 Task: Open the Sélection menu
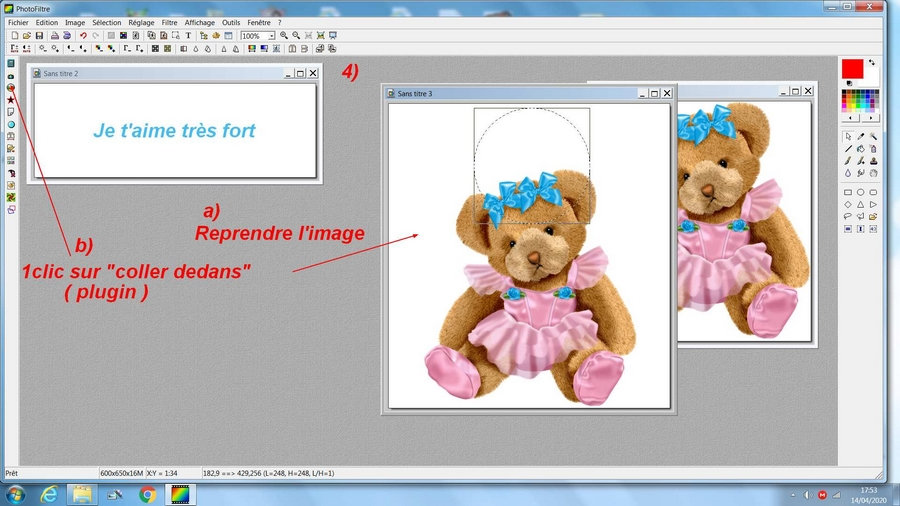(x=107, y=22)
